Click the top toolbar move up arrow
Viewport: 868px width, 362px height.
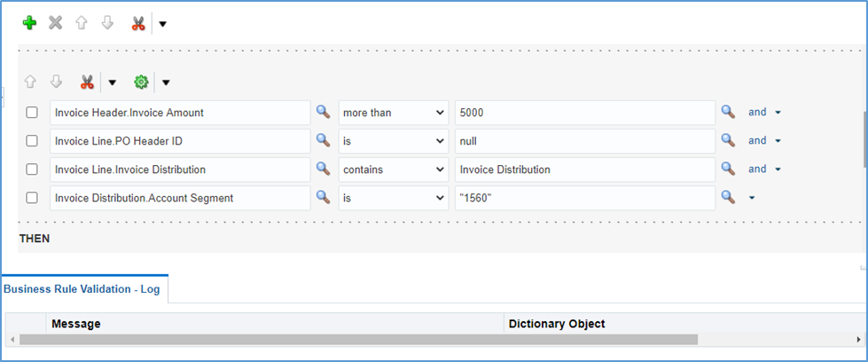(x=82, y=23)
